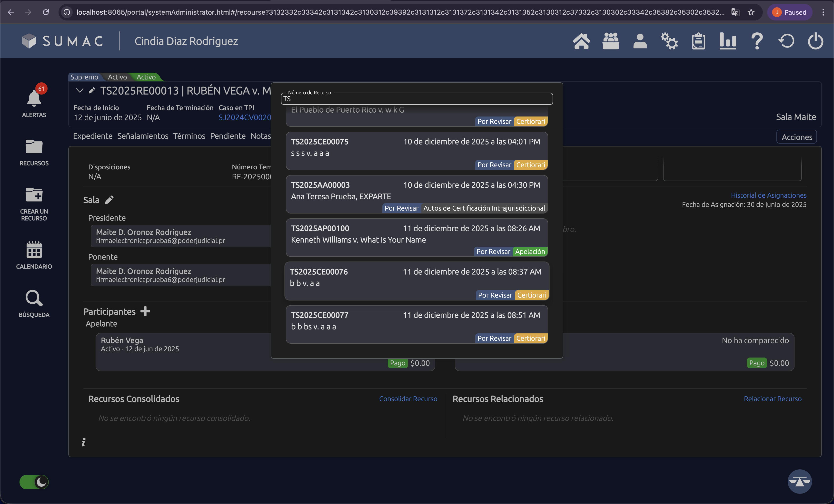Open Historial de Asignaciones link

pyautogui.click(x=768, y=195)
